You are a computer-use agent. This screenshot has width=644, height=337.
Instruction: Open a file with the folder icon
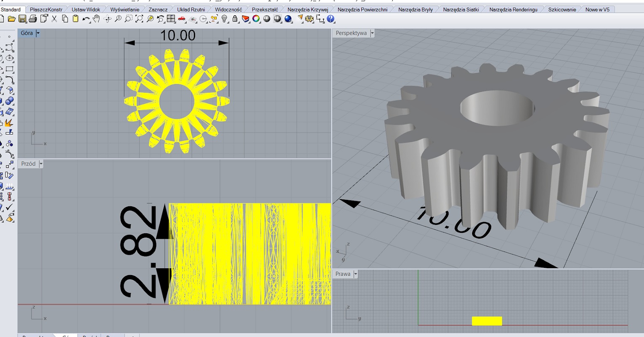pyautogui.click(x=12, y=19)
